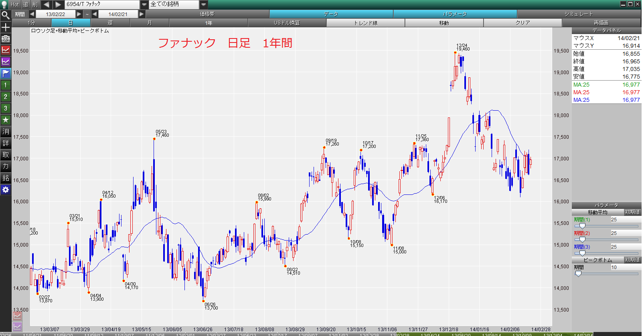Image resolution: width=644 pixels, height=336 pixels.
Task: Reset 移動平均 with its 初期値 button
Action: click(x=632, y=212)
